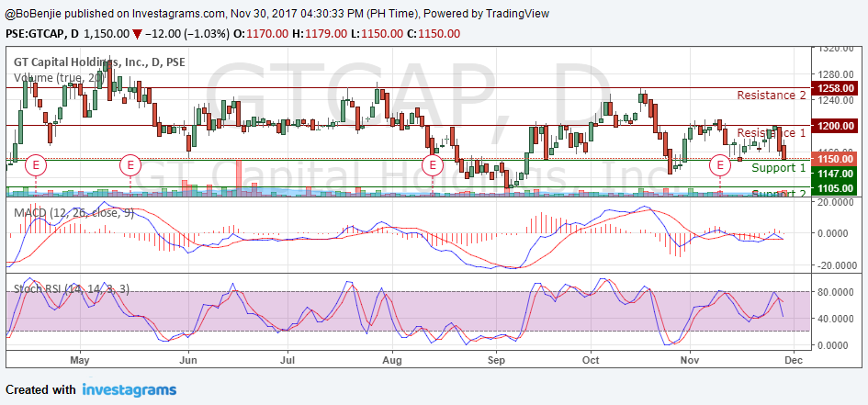
Task: Click the Oct label on time axis
Action: pyautogui.click(x=591, y=359)
